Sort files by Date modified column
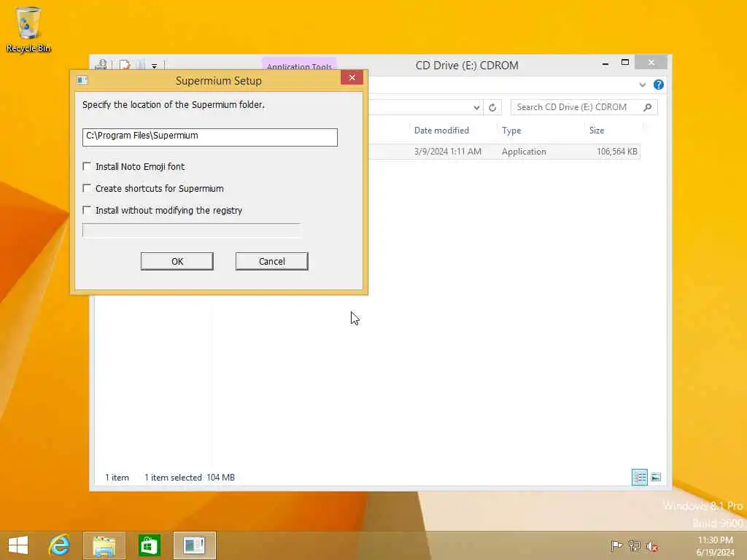Viewport: 747px width, 560px height. pyautogui.click(x=441, y=131)
